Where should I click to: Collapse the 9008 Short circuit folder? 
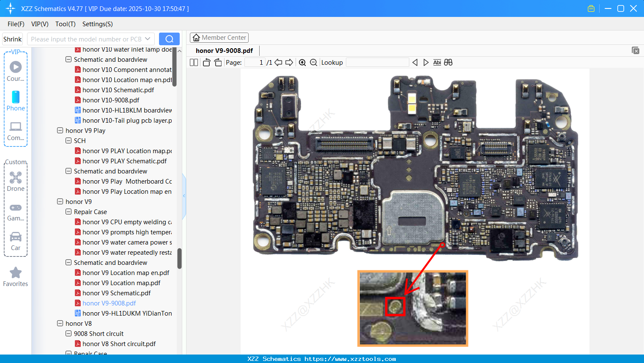(69, 334)
